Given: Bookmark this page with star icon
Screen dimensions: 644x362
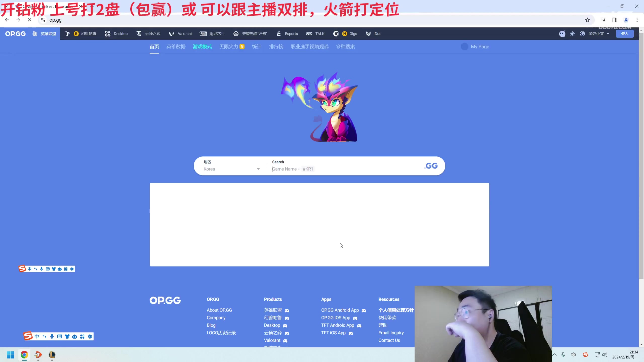Looking at the screenshot, I should (x=587, y=20).
